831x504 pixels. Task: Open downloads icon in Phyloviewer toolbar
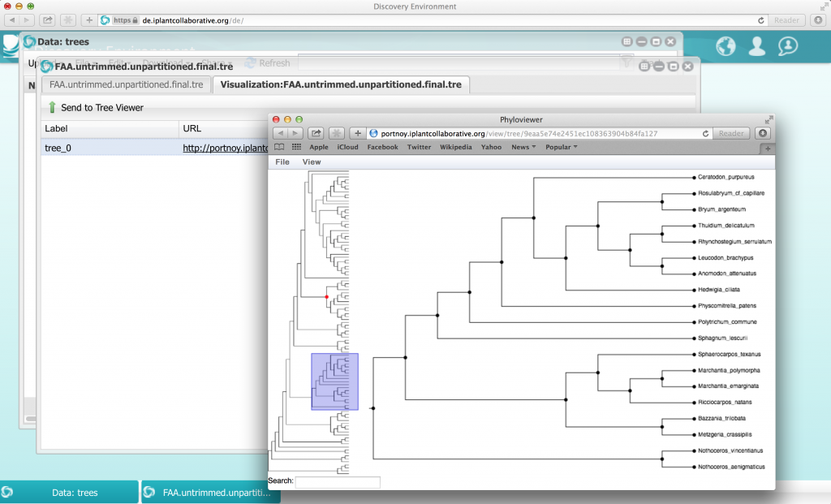click(x=763, y=134)
